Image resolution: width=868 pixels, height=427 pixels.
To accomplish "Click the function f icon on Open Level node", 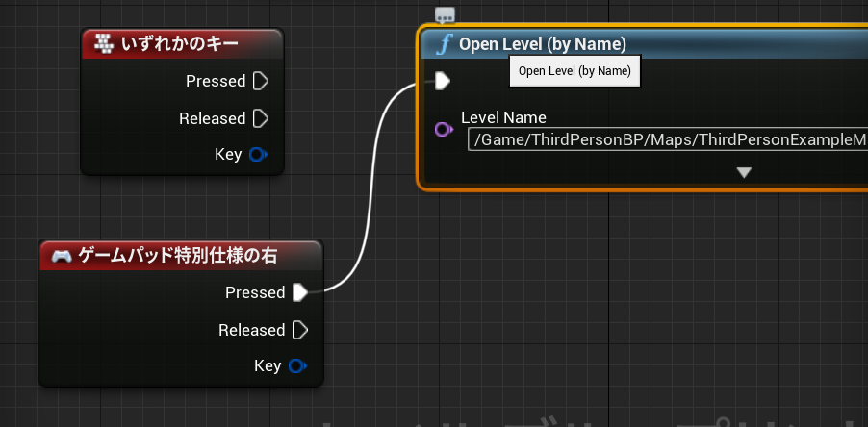I will [x=444, y=43].
